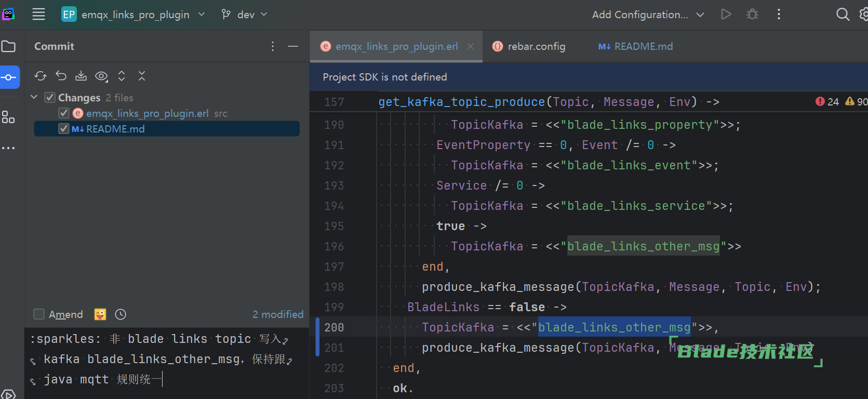This screenshot has height=399, width=868.
Task: Click TopicKafka on line 190
Action: point(487,125)
